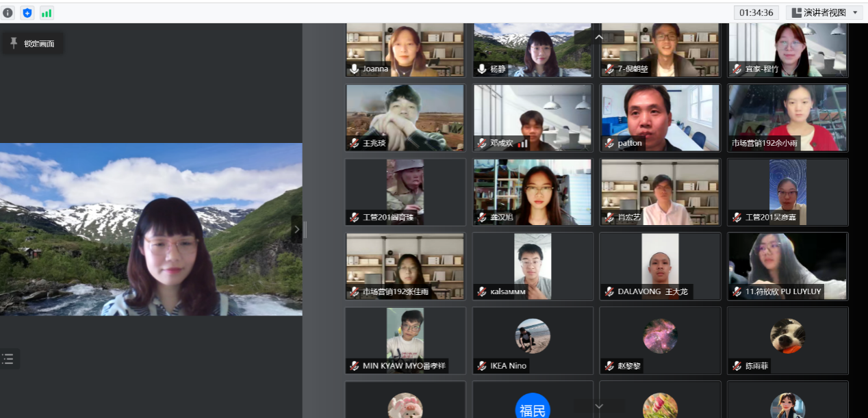Select the 福民 avatar tile
This screenshot has height=418, width=868.
click(533, 408)
